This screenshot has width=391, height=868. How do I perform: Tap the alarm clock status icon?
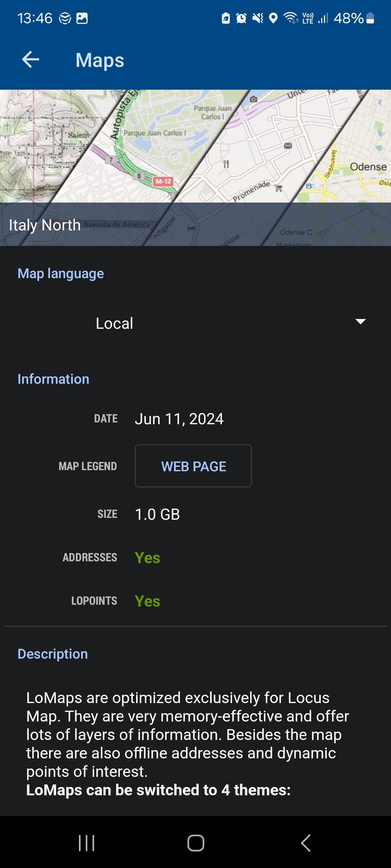(241, 18)
